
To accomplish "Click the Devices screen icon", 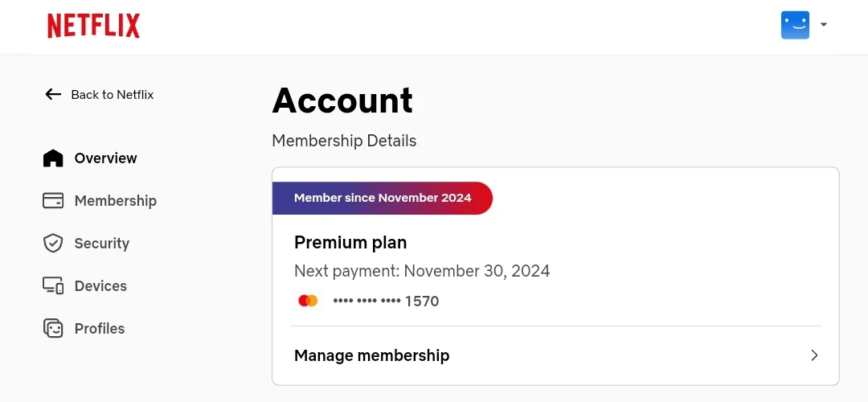I will point(53,285).
